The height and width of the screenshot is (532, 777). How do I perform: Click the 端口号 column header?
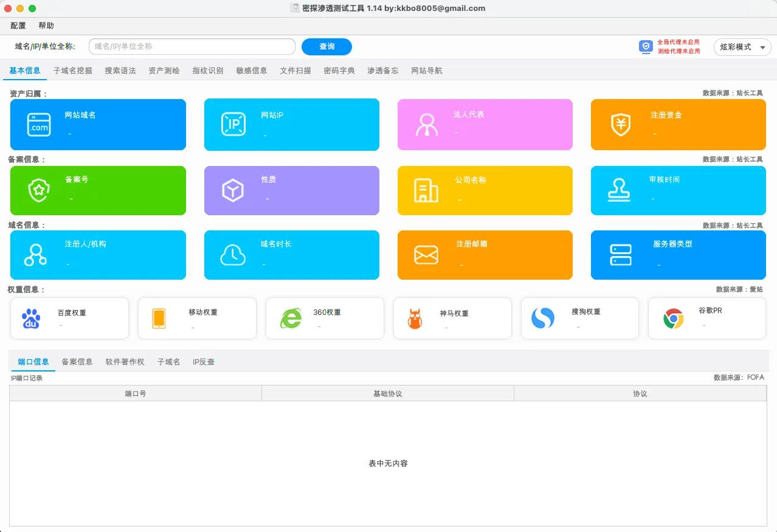pos(136,393)
